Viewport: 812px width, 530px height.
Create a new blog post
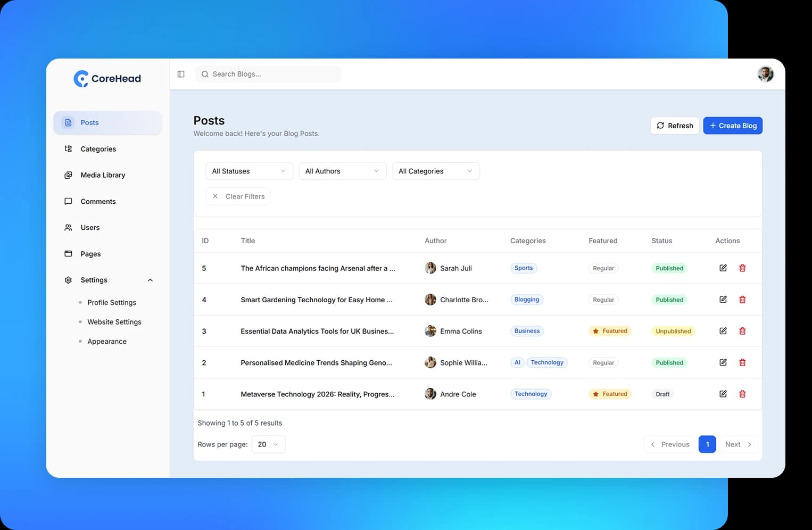tap(733, 126)
